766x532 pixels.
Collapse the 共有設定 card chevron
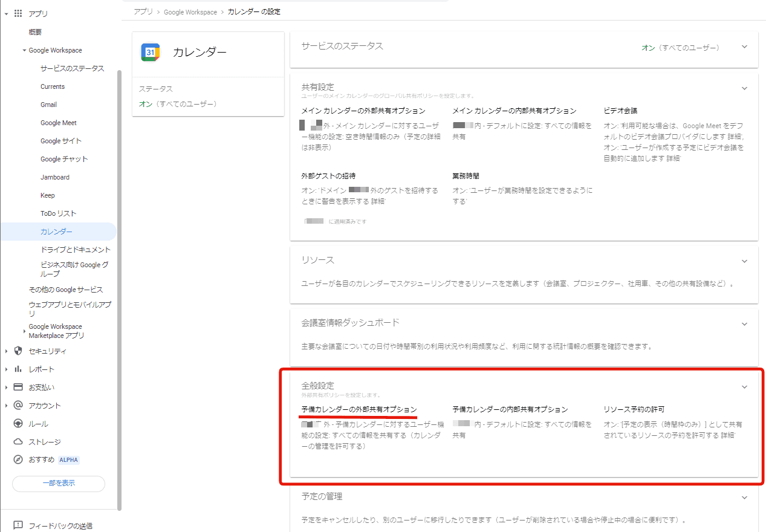click(744, 88)
